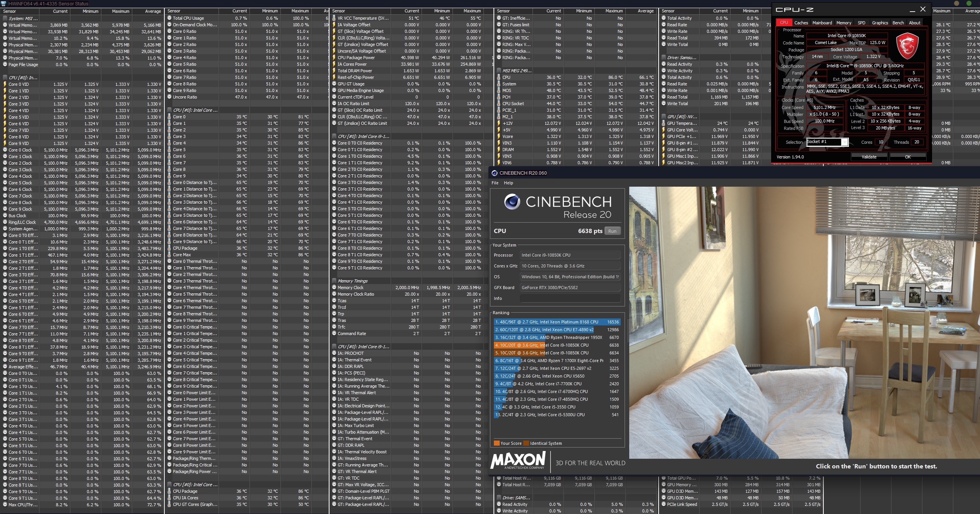Open the About tab in CPU-Z
980x514 pixels.
click(x=914, y=23)
